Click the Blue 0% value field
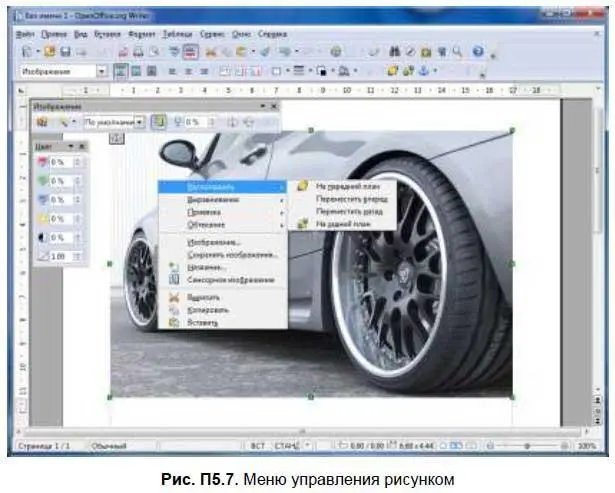The height and width of the screenshot is (493, 615). (x=62, y=200)
